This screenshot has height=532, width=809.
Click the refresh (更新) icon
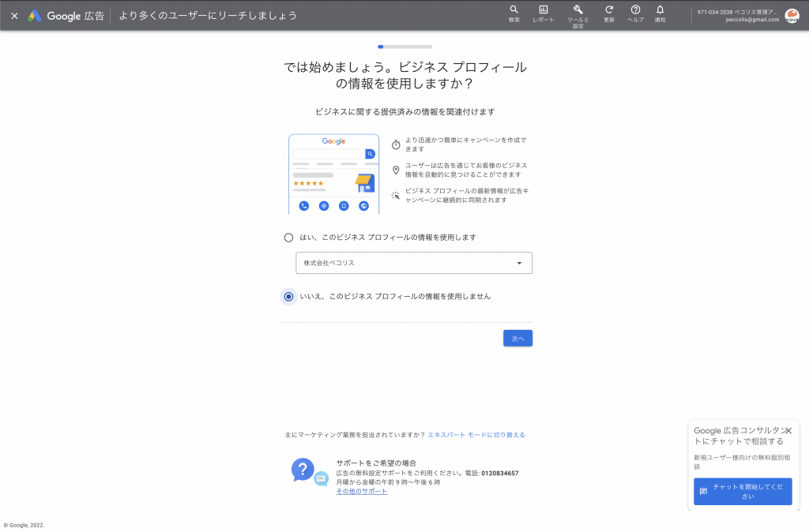pos(609,14)
